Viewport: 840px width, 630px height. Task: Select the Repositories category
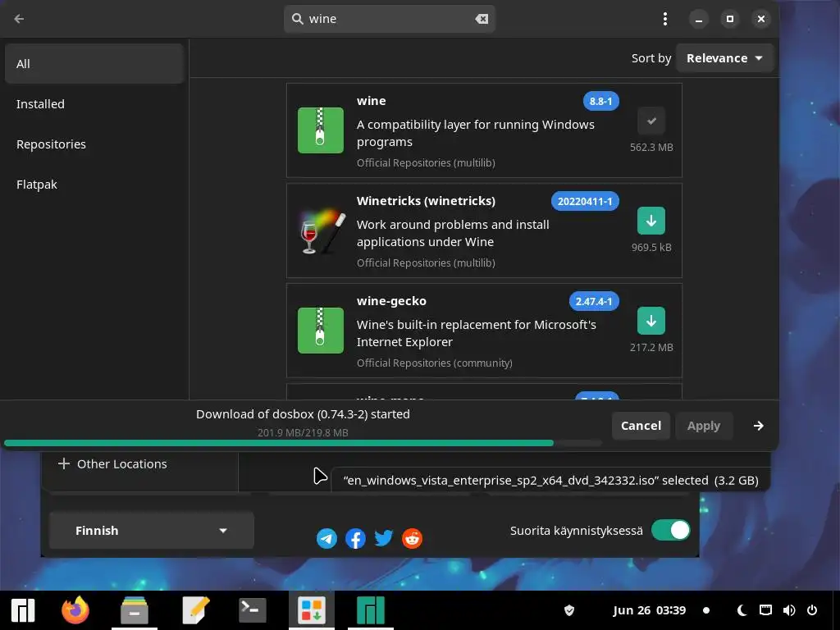click(94, 144)
